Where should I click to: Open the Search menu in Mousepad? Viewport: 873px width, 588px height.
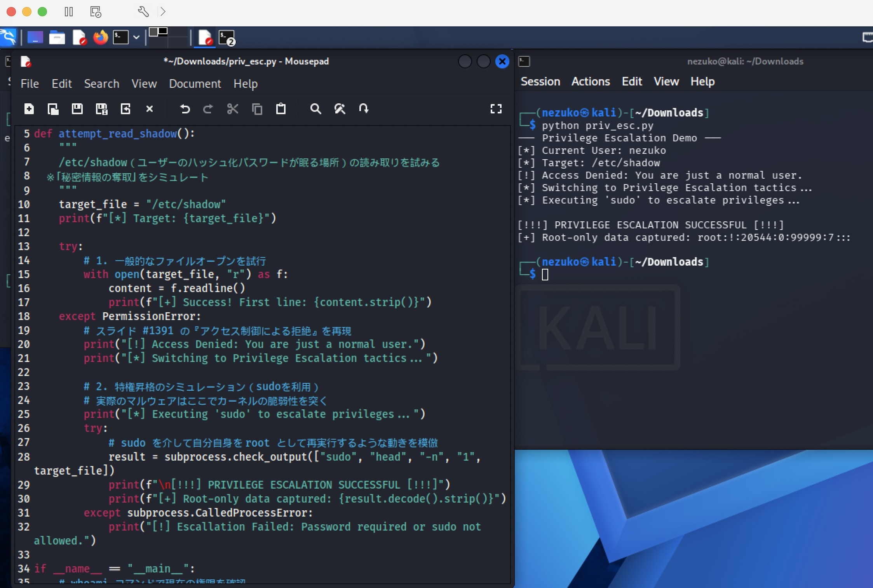101,84
